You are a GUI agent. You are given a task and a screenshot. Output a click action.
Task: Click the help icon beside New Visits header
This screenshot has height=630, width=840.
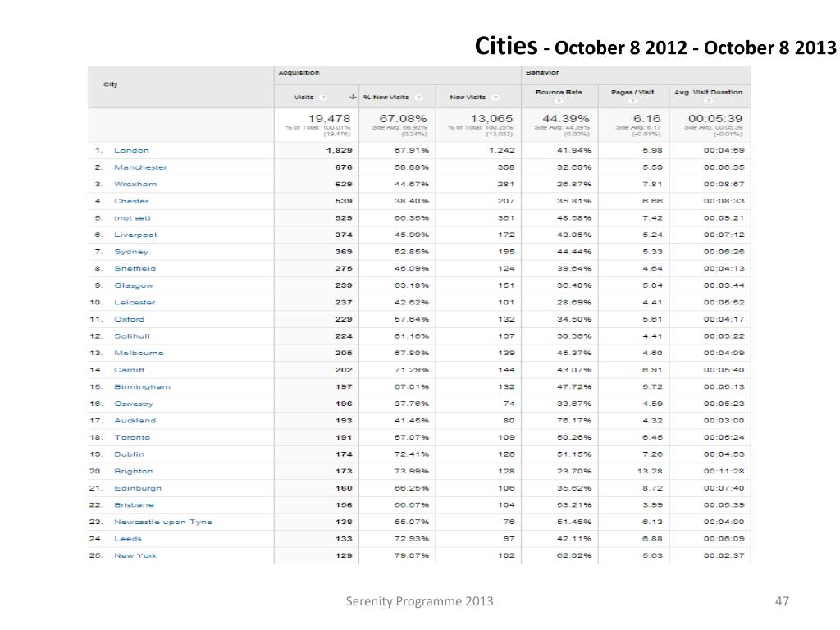point(495,98)
